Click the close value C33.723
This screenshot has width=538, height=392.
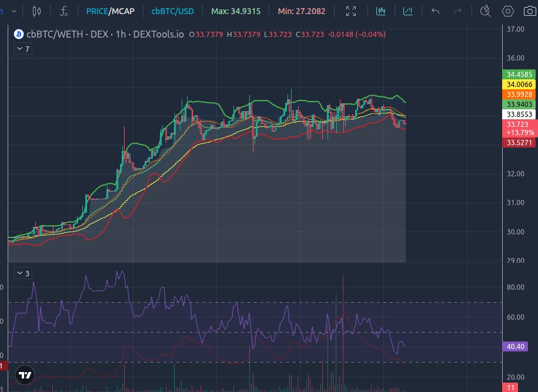click(310, 34)
